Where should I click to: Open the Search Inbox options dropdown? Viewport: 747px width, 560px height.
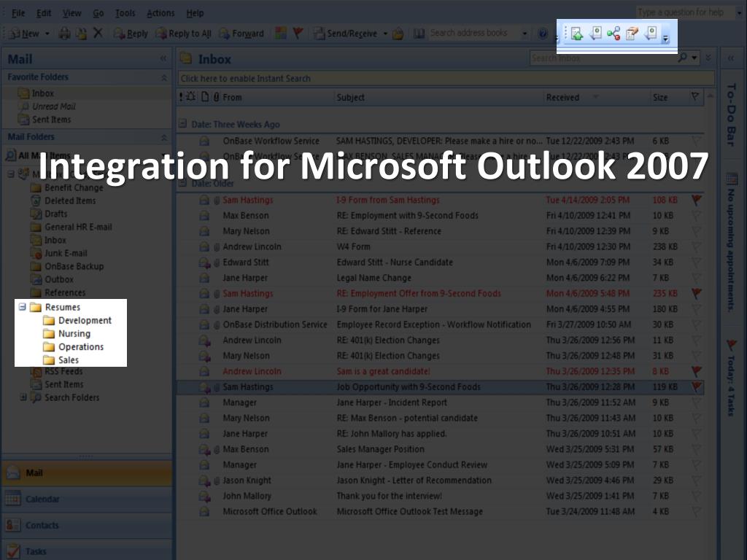(694, 58)
